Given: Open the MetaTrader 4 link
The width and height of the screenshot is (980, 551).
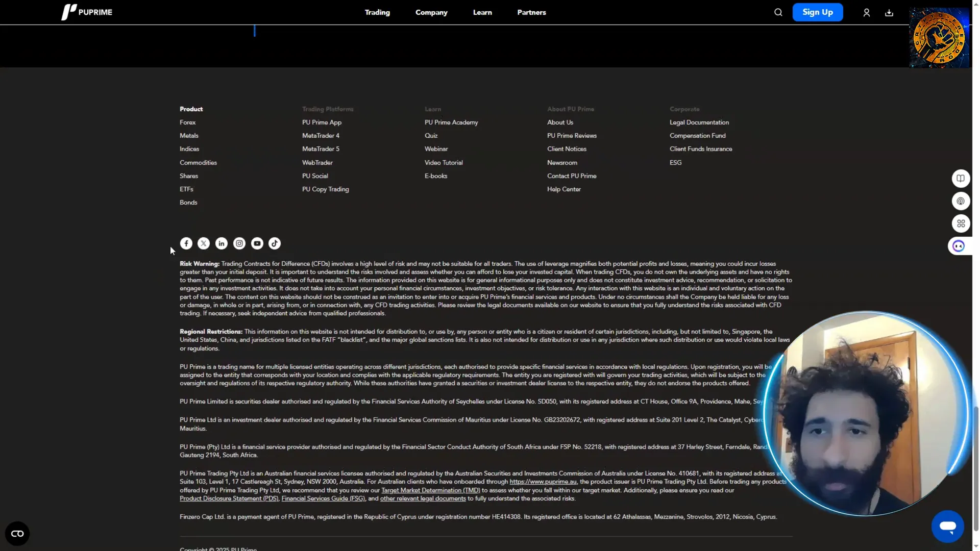Looking at the screenshot, I should 321,136.
